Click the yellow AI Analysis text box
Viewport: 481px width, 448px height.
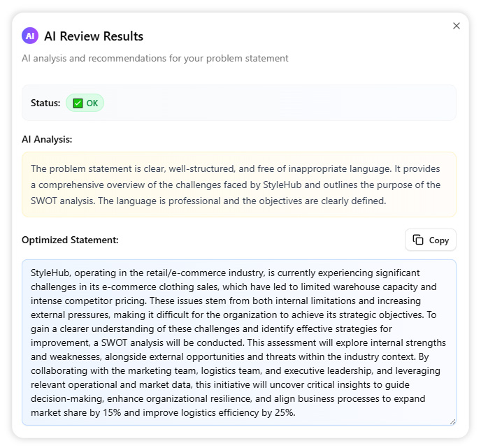pyautogui.click(x=238, y=185)
